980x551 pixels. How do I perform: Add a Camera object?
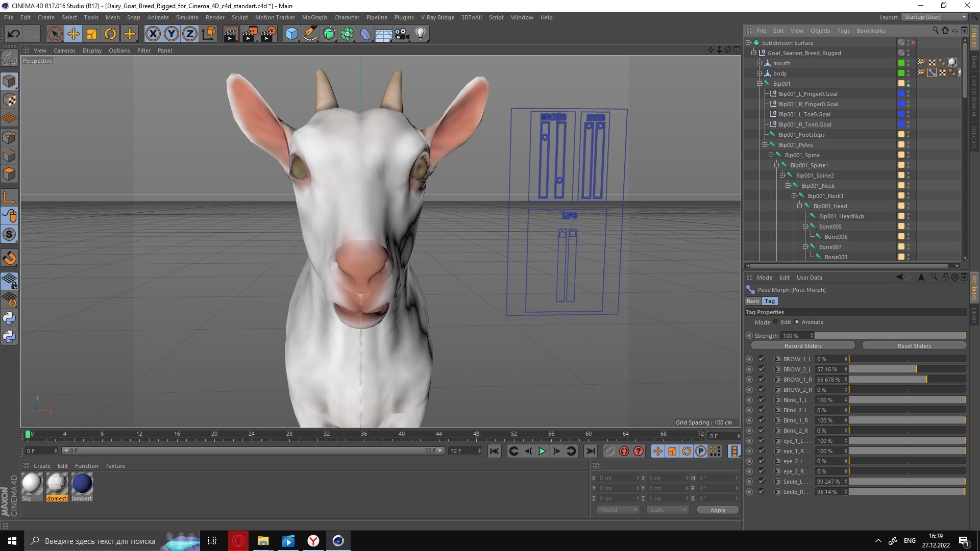coord(402,34)
